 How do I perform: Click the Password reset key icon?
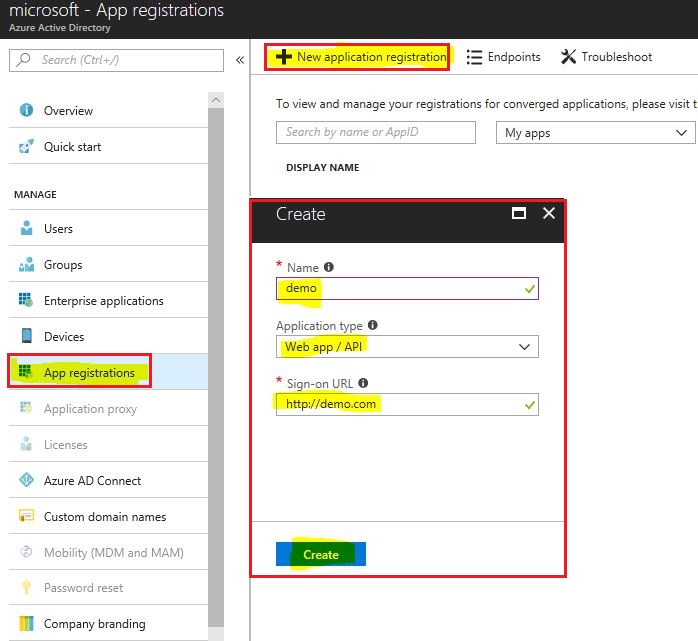pos(26,587)
